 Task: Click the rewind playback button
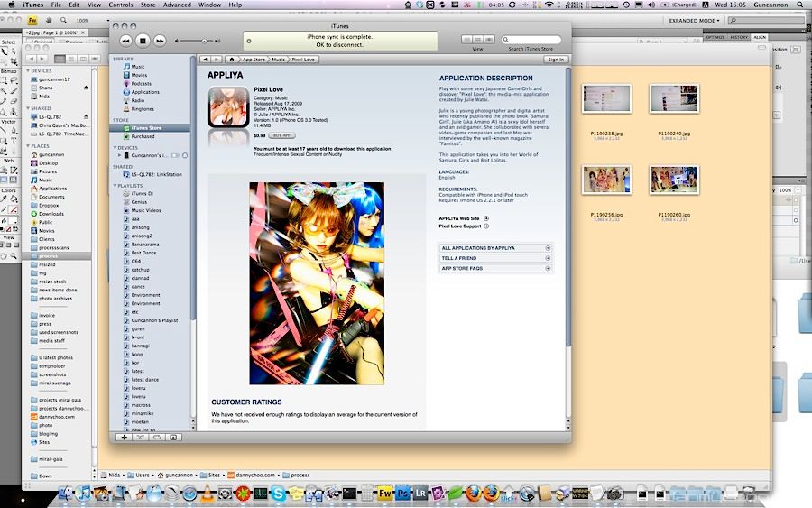pyautogui.click(x=126, y=41)
